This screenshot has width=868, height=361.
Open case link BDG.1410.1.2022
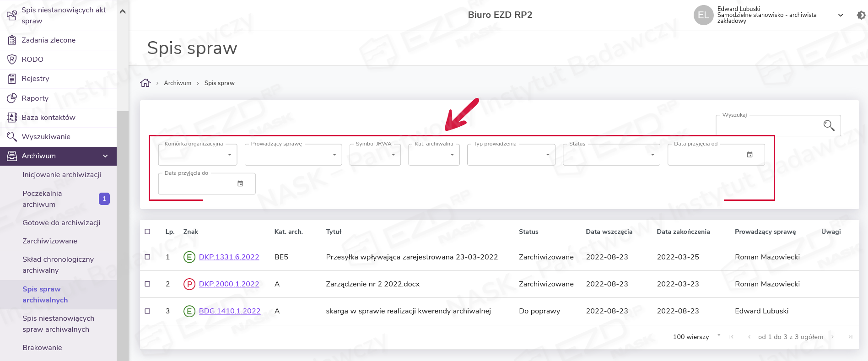tap(229, 311)
